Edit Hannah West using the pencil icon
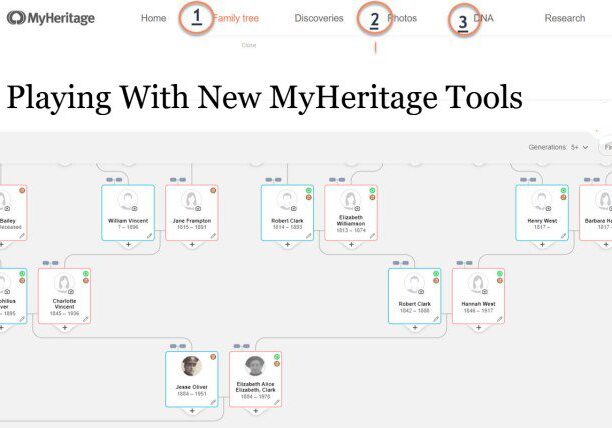The image size is (612, 428). coord(500,319)
